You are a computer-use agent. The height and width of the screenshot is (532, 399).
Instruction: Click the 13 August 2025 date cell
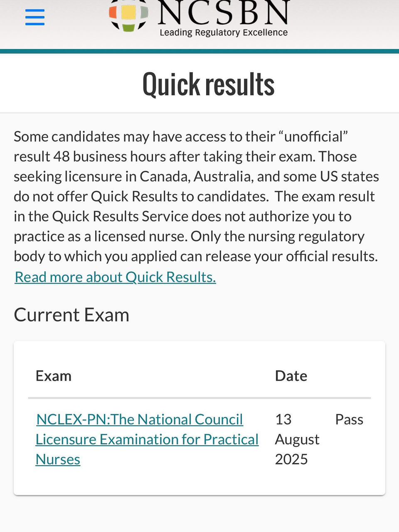click(297, 439)
